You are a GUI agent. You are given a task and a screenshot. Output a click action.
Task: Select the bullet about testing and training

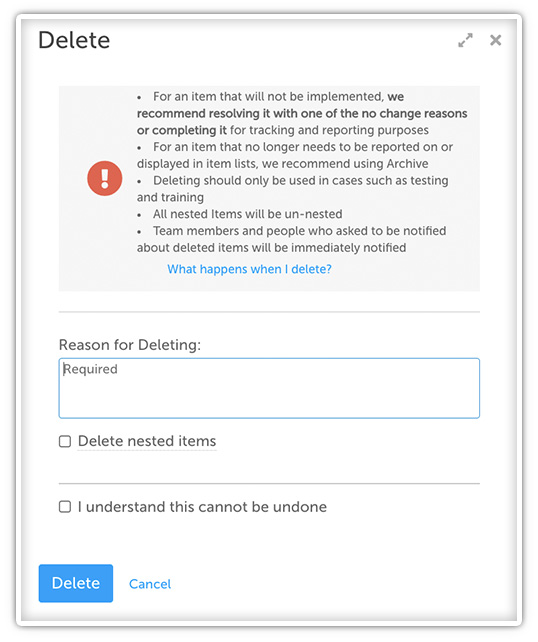(x=293, y=189)
